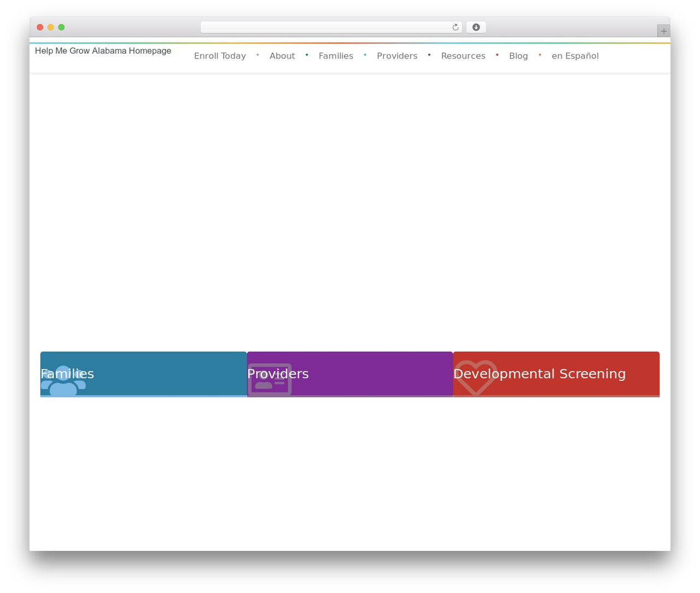Image resolution: width=700 pixels, height=593 pixels.
Task: Click the purple Providers tile
Action: pyautogui.click(x=350, y=374)
